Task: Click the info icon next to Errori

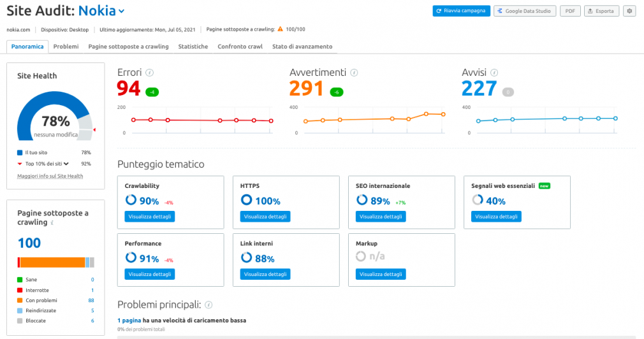Action: [149, 73]
